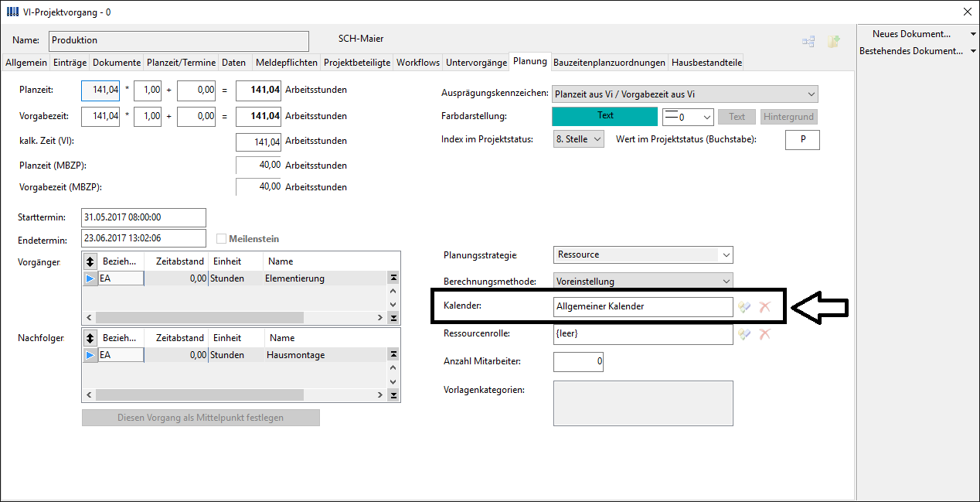This screenshot has height=502, width=980.
Task: Click the Planzeit multiplier field
Action: (x=148, y=90)
